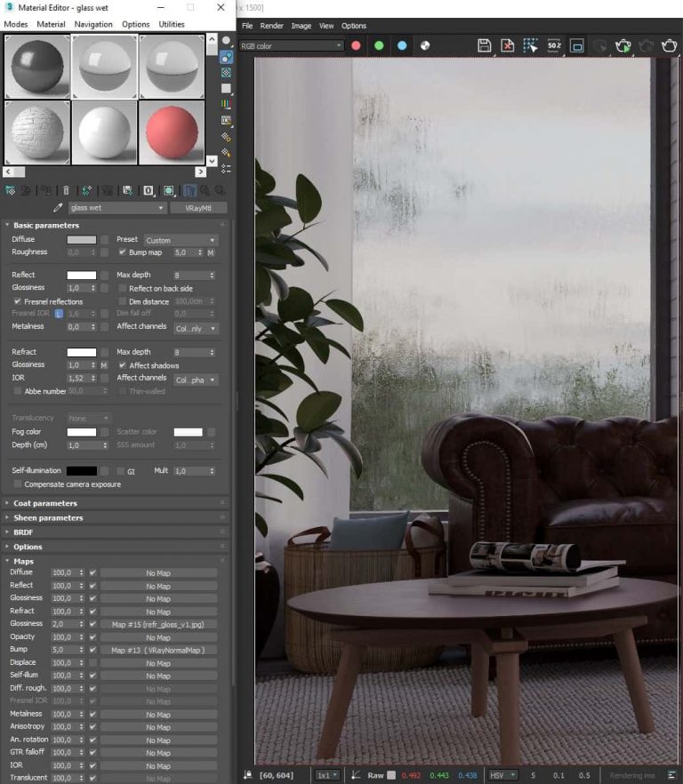Enable Compensate camera exposure checkbox
Viewport: 683px width, 784px height.
pyautogui.click(x=18, y=484)
